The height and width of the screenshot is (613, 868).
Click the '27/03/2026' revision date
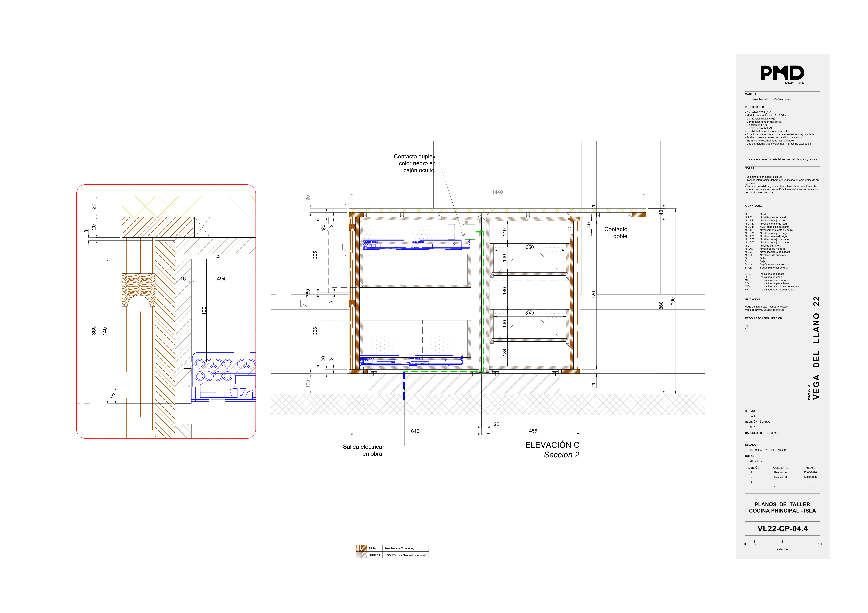click(810, 472)
